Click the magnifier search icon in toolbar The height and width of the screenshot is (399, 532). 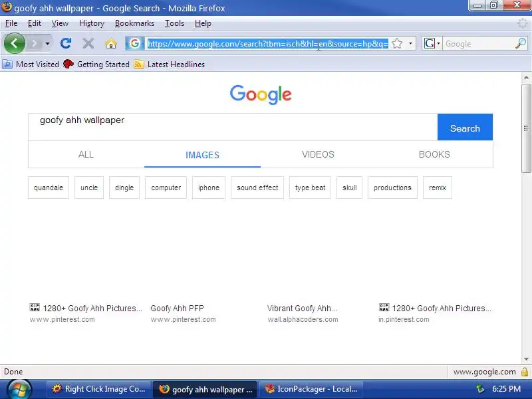pos(521,43)
